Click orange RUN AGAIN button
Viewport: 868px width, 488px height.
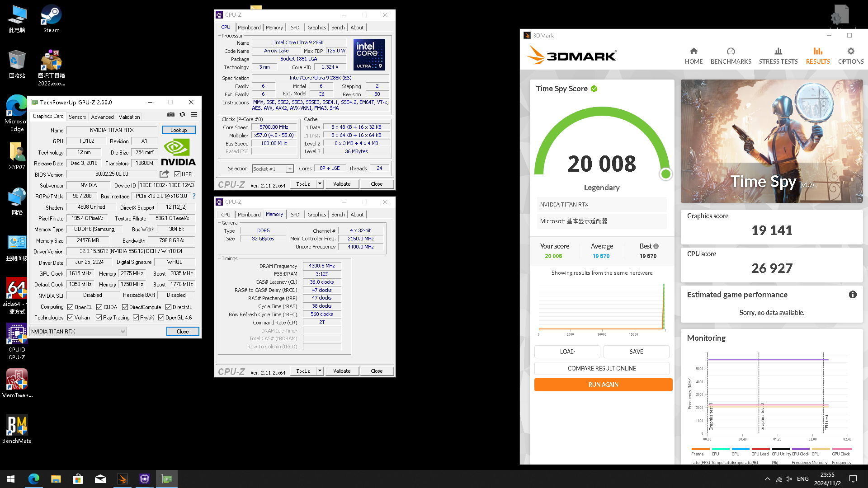coord(603,385)
